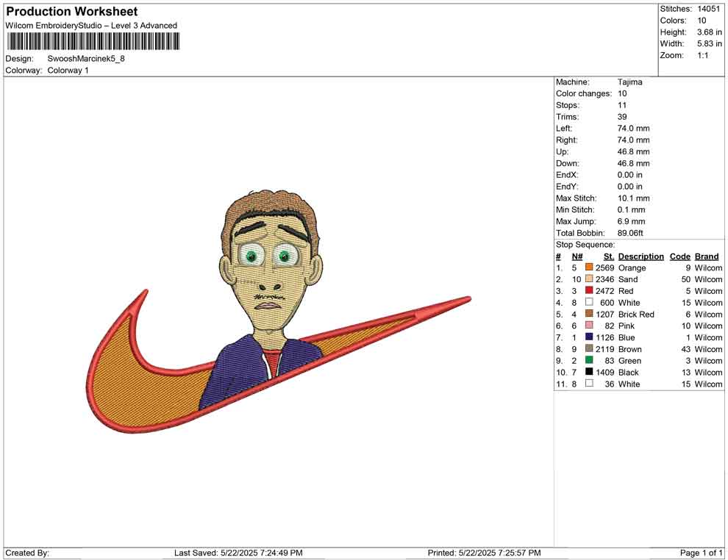728x560 pixels.
Task: Click the 'Brick Red' description text
Action: pos(636,314)
